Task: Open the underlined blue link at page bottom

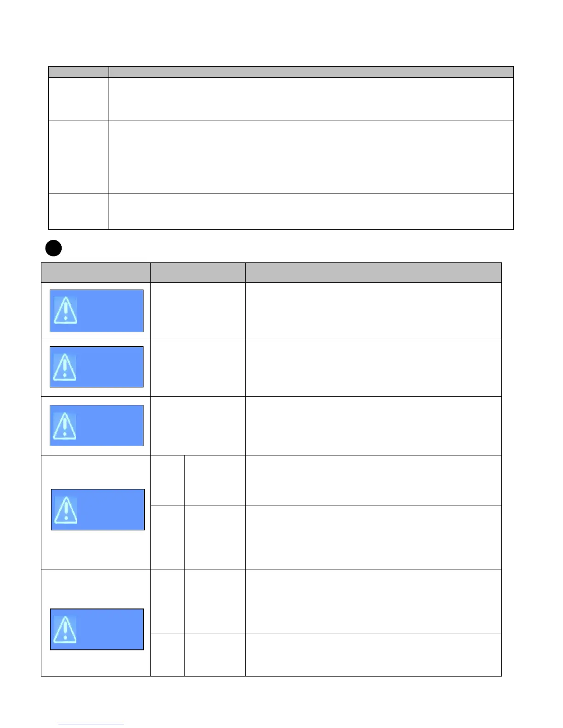Action: (x=91, y=724)
